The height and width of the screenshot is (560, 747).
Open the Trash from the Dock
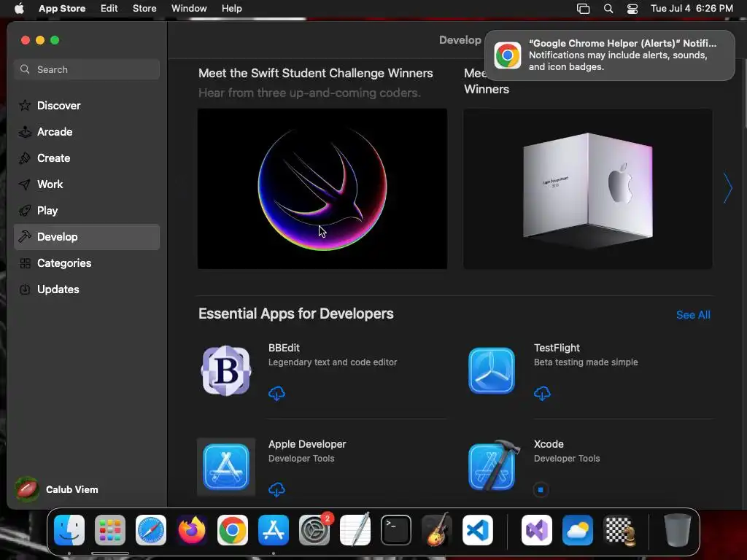(678, 530)
